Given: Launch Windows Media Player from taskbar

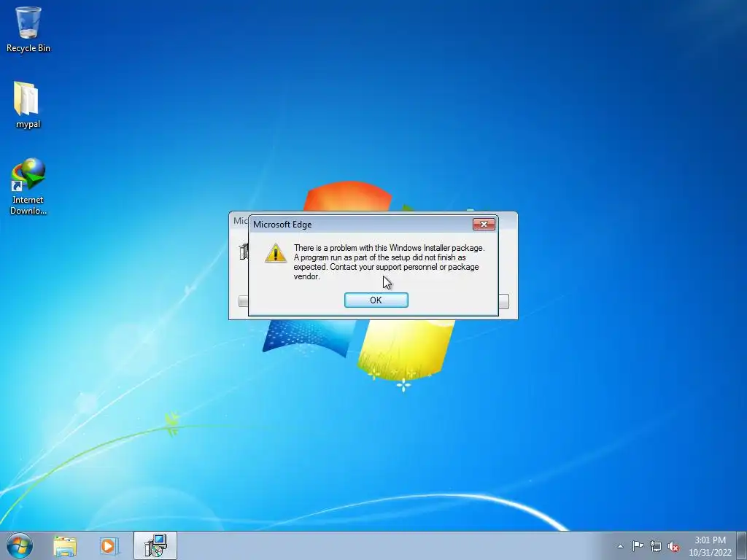Looking at the screenshot, I should tap(109, 546).
